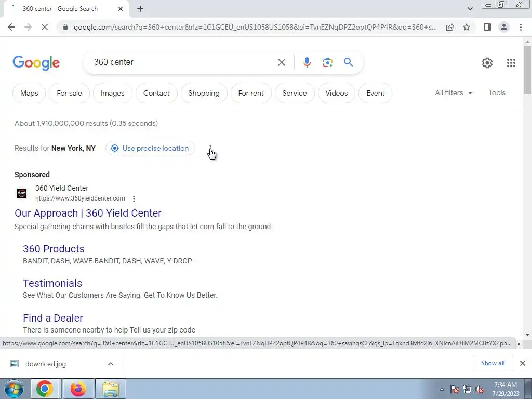Share this page from address bar
The width and height of the screenshot is (532, 399).
(450, 27)
